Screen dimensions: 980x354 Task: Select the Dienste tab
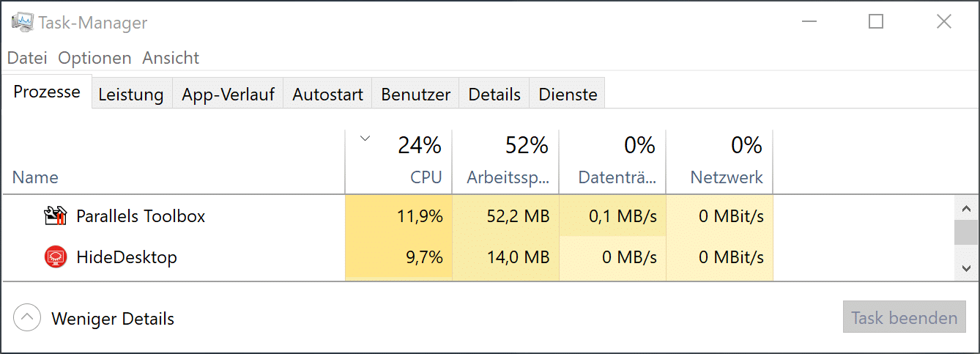tap(568, 95)
